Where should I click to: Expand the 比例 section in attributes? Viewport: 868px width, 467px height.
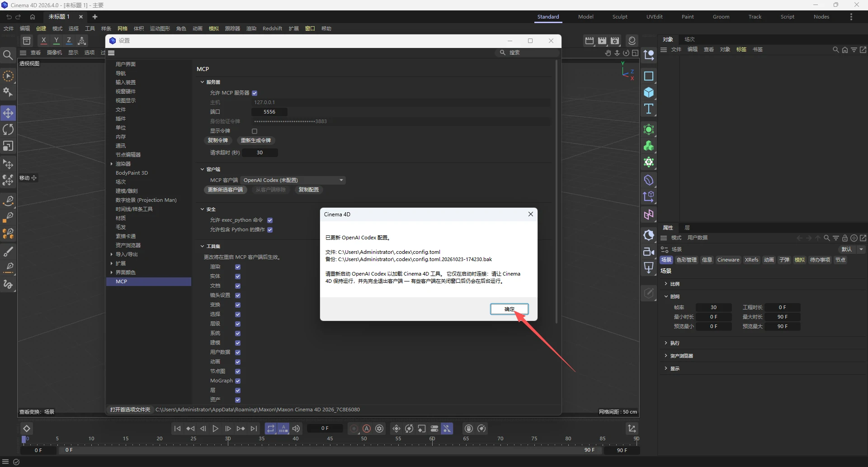point(666,284)
